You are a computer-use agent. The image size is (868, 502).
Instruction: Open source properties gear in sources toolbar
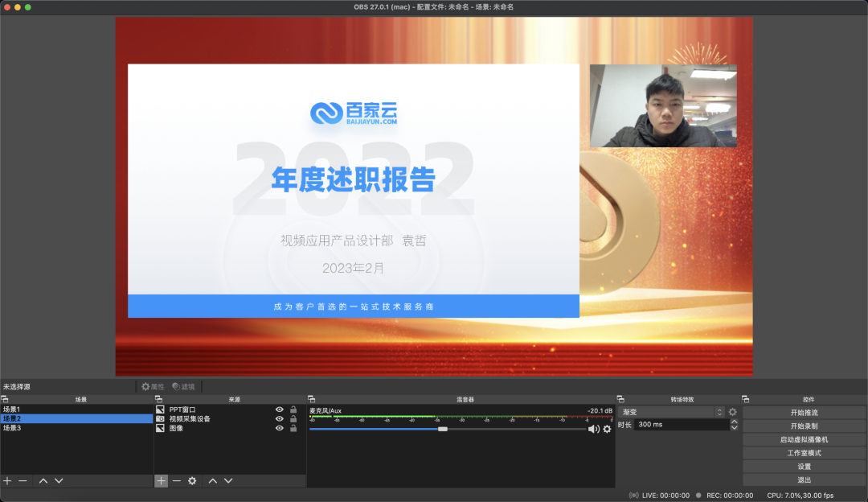click(x=192, y=480)
